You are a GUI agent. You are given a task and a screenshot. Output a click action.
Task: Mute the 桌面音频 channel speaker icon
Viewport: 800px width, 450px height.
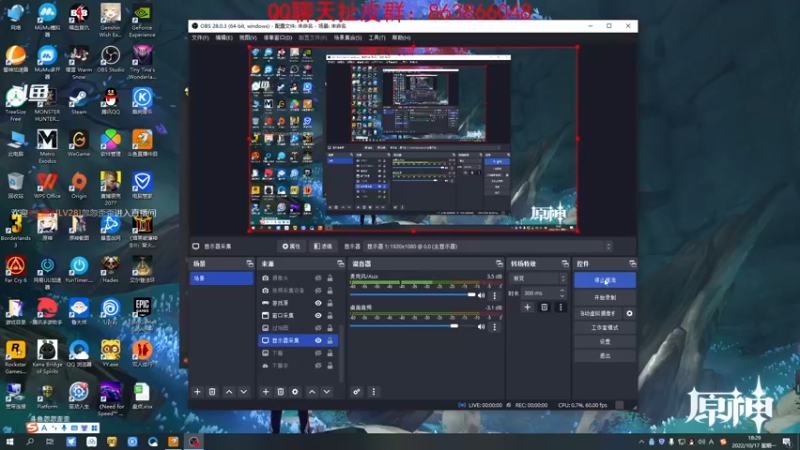482,327
